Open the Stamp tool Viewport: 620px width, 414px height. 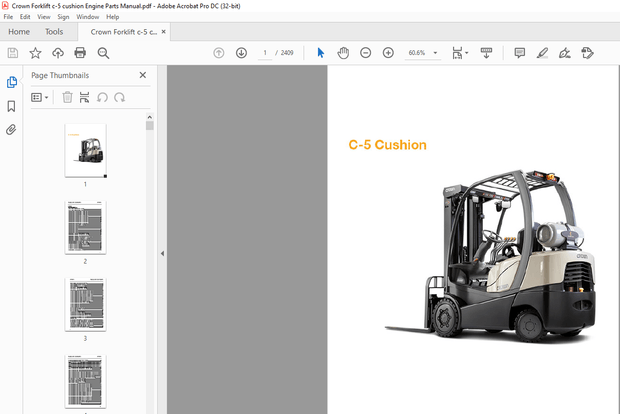pyautogui.click(x=588, y=53)
